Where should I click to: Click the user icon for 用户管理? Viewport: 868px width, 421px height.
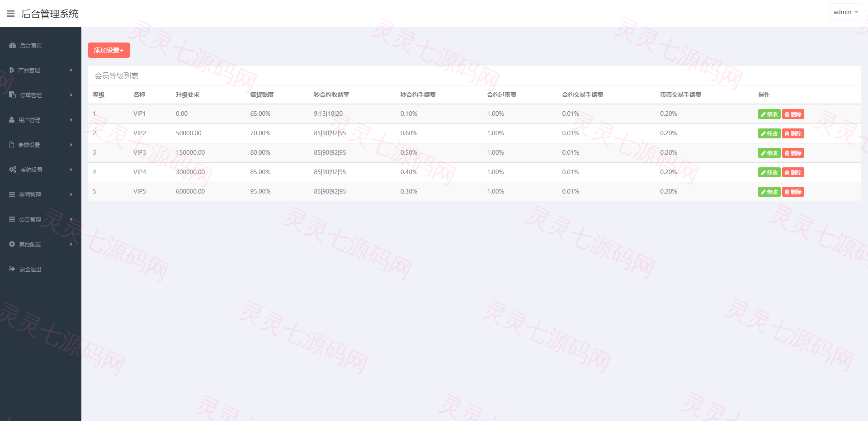coord(12,119)
